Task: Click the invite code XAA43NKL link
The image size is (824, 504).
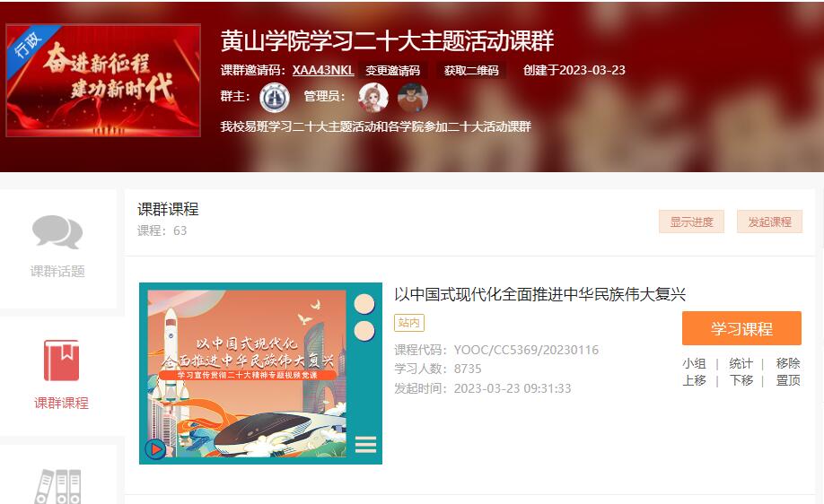Action: click(323, 70)
